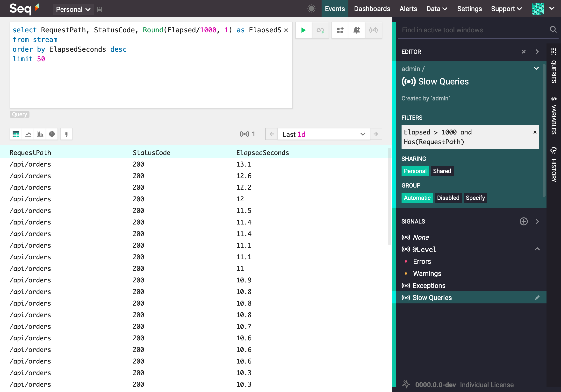Image resolution: width=561 pixels, height=392 pixels.
Task: Toggle the light/dark theme sun icon
Action: 311,9
